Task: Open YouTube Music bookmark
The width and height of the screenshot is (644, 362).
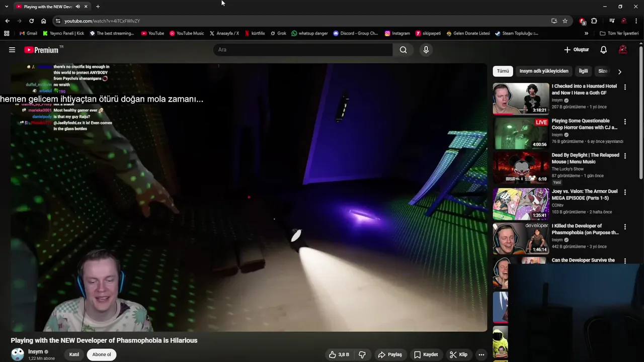Action: 187,33
